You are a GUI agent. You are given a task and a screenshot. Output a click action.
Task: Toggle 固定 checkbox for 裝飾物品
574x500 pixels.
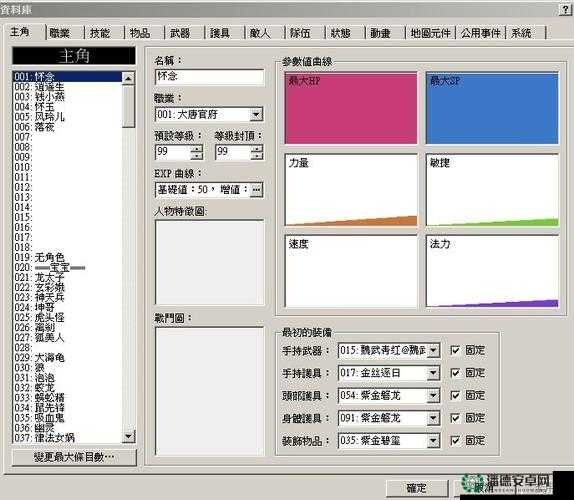(x=455, y=440)
